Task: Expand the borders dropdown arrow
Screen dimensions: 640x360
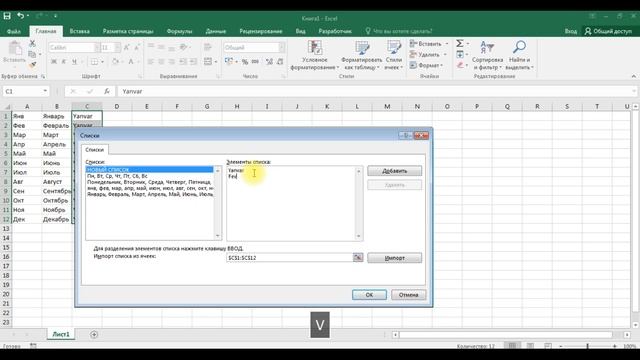Action: click(102, 62)
